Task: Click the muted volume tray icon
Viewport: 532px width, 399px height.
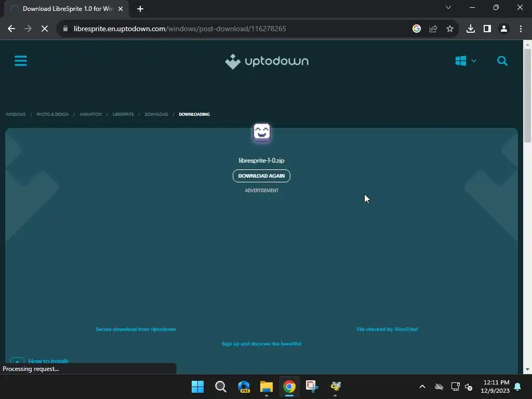Action: pyautogui.click(x=469, y=387)
